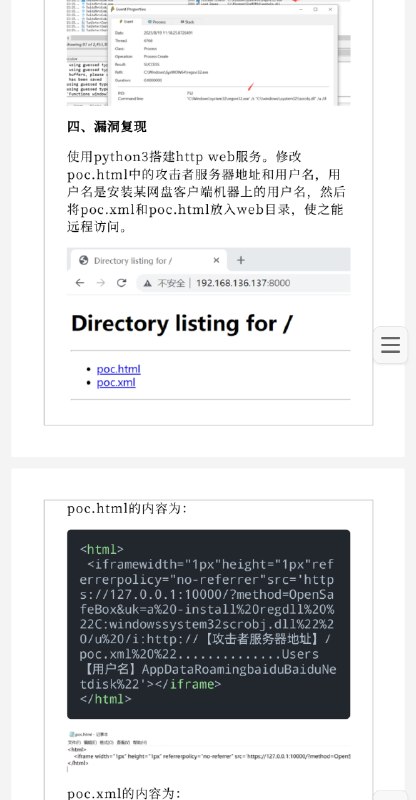Click the <html> opening tag in code block
The width and height of the screenshot is (416, 800).
click(x=102, y=549)
